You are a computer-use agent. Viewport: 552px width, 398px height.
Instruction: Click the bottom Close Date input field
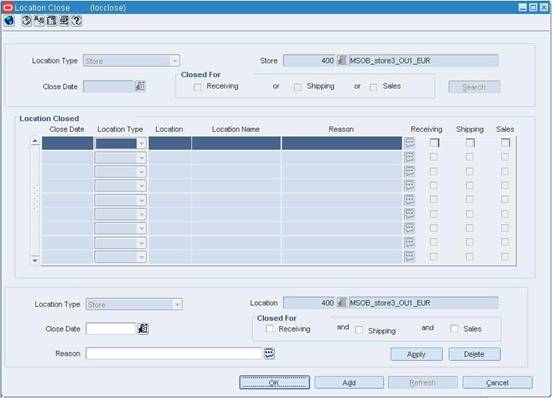(x=111, y=329)
